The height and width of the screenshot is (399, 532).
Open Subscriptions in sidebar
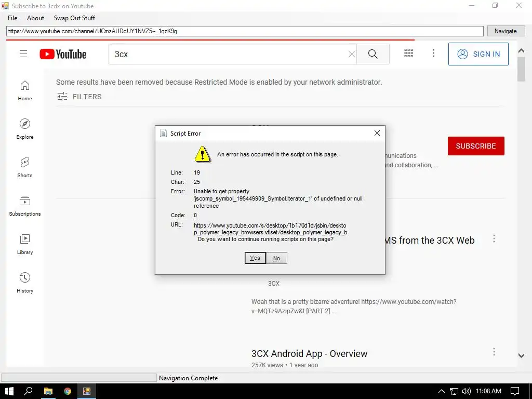[x=25, y=206]
